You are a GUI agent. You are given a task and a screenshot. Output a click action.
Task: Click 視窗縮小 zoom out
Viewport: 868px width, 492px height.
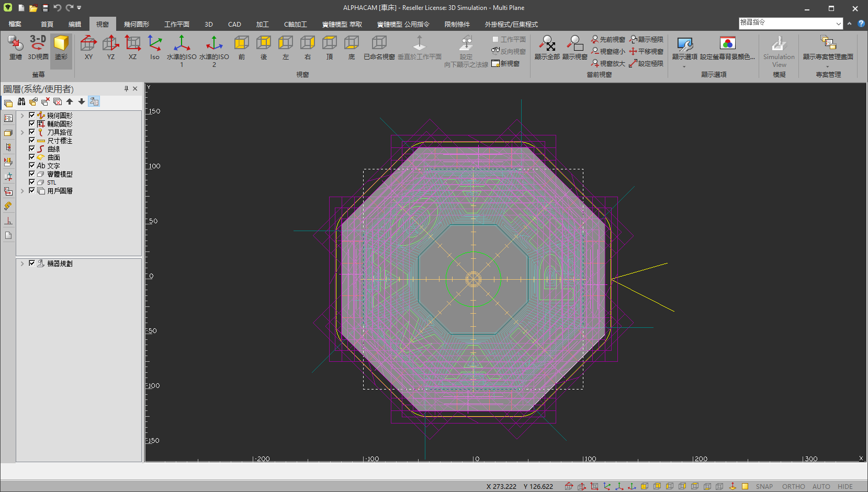608,51
